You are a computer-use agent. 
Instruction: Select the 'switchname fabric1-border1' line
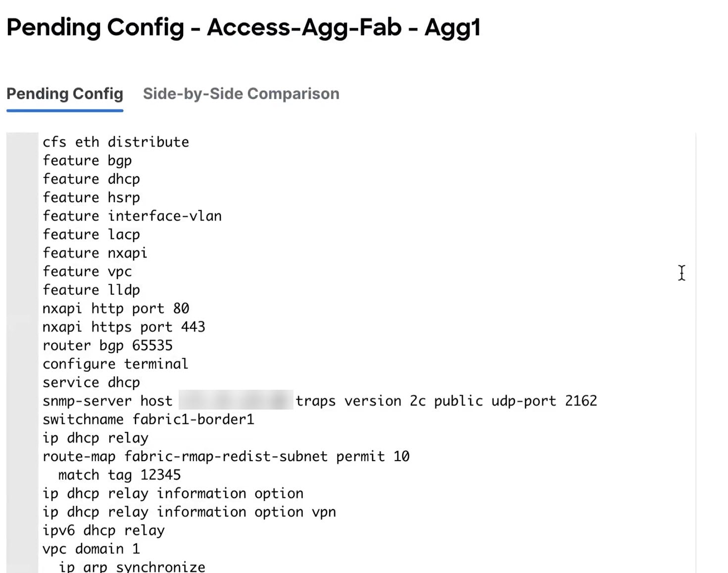pos(148,419)
